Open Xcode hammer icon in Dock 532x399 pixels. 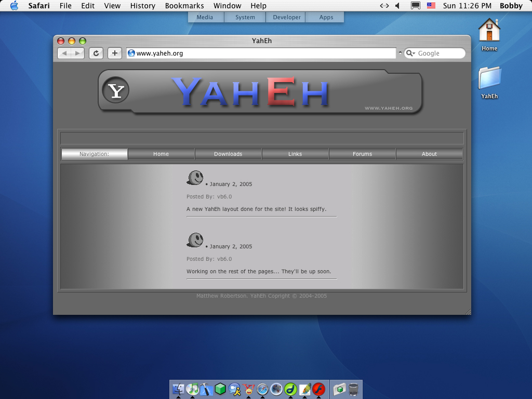tap(206, 389)
